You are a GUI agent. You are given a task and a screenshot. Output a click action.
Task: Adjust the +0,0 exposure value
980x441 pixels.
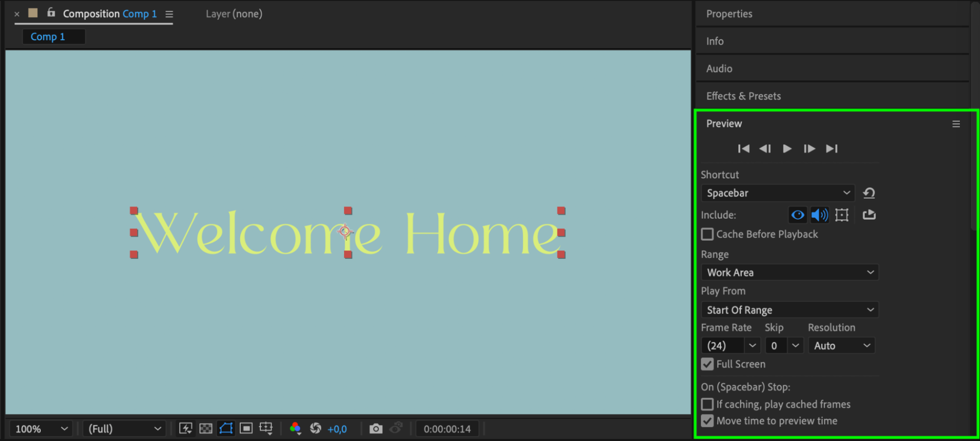pos(337,429)
